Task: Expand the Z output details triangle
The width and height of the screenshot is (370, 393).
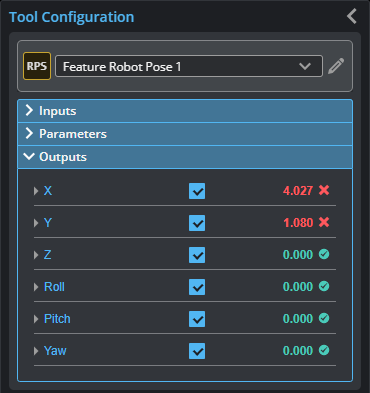Action: 36,255
